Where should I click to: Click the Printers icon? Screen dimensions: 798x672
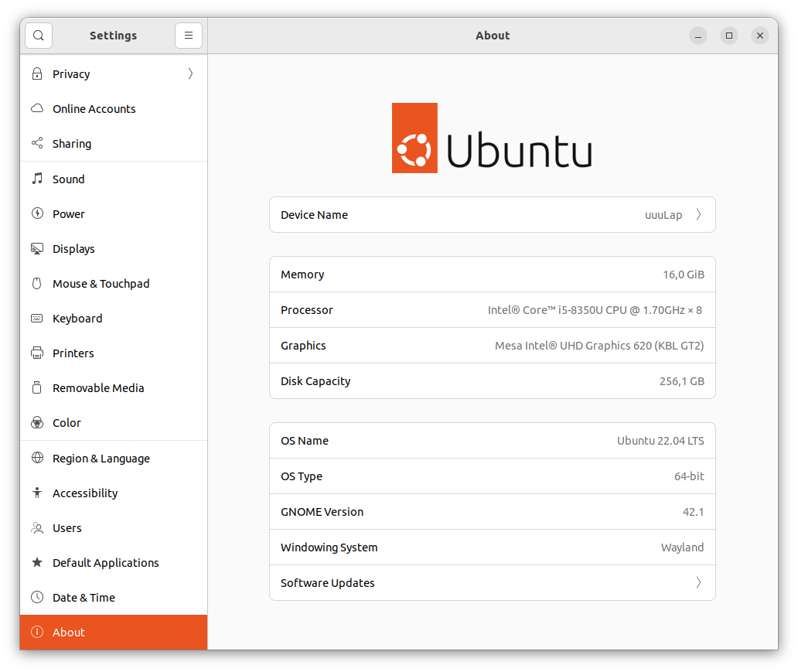tap(36, 353)
